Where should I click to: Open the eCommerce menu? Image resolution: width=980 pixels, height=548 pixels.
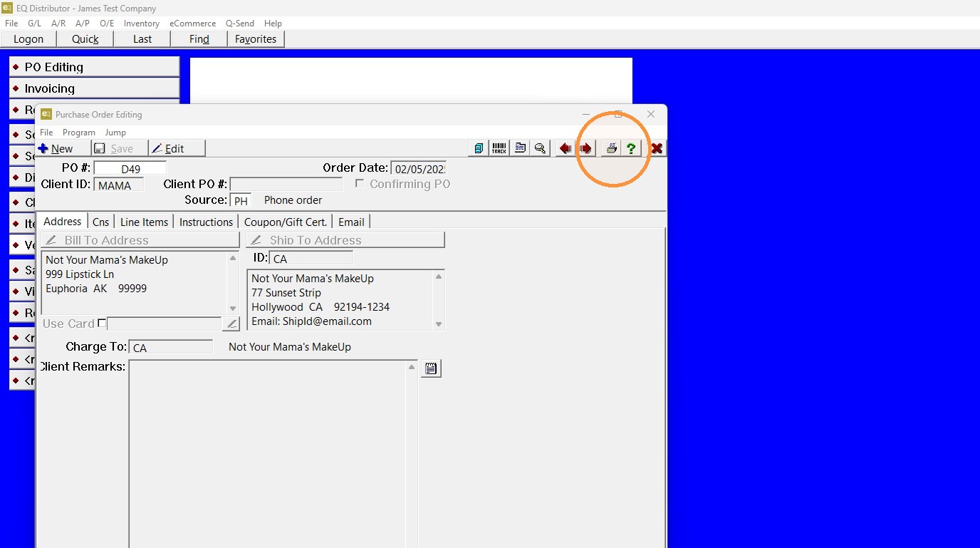[192, 24]
